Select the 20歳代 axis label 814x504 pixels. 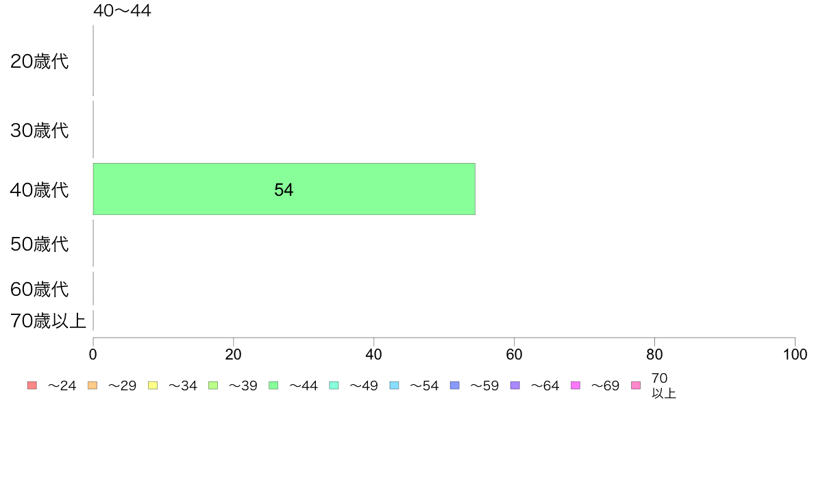tap(40, 61)
